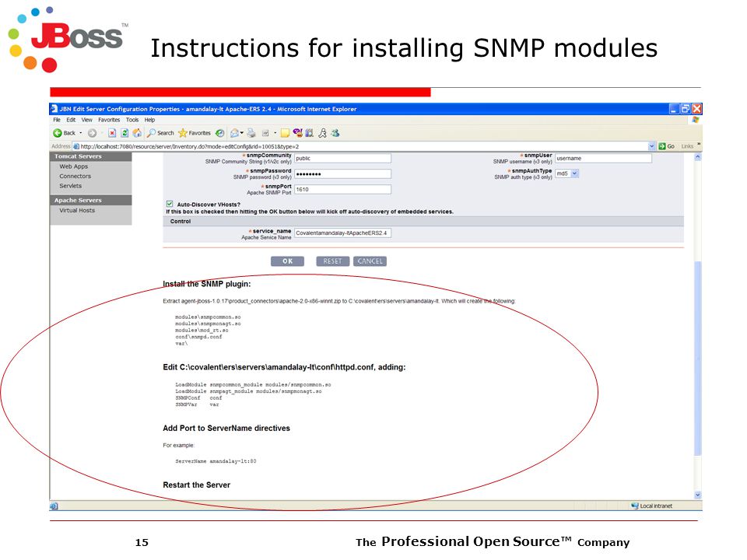The width and height of the screenshot is (747, 560).
Task: Open the snmpAuthType md5 dropdown
Action: (x=567, y=173)
